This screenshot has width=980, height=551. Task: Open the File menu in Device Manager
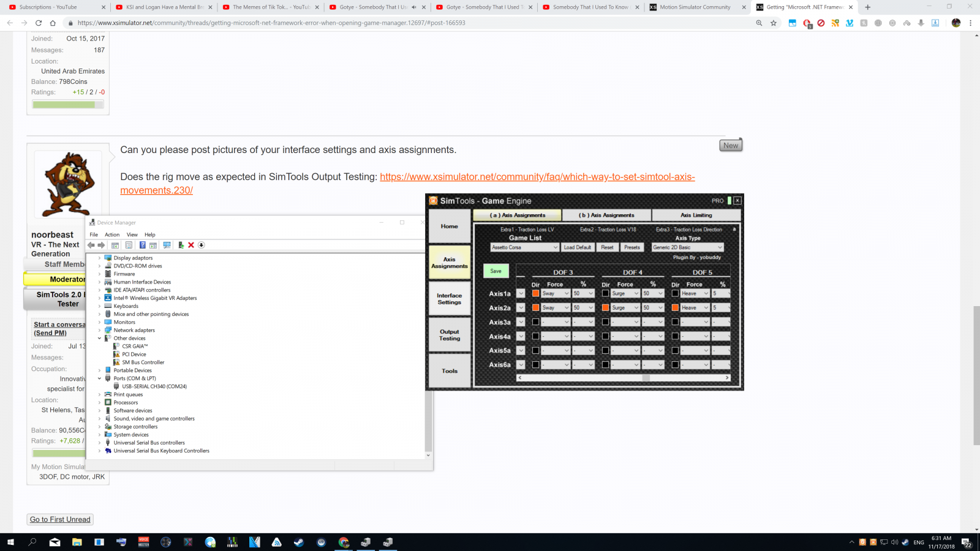94,234
